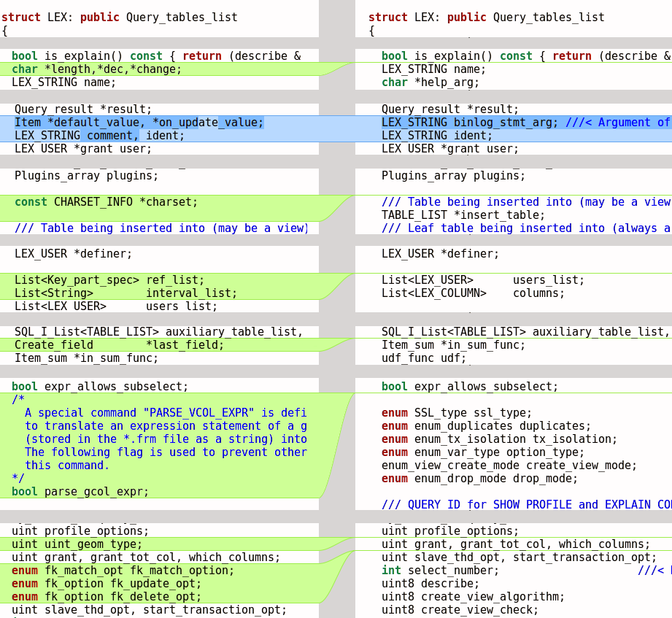
Task: Click comment line "(stored in the *.frm file"
Action: pos(166,439)
